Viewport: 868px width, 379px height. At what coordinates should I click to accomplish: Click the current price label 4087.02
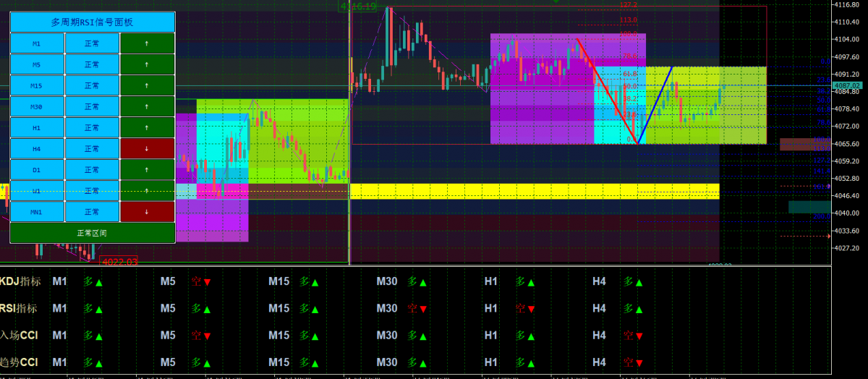tap(847, 85)
